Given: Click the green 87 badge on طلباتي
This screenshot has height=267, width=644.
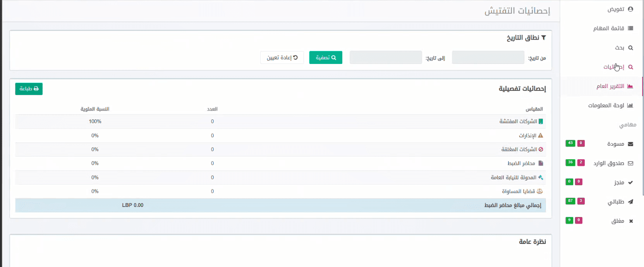Looking at the screenshot, I should pos(570,201).
